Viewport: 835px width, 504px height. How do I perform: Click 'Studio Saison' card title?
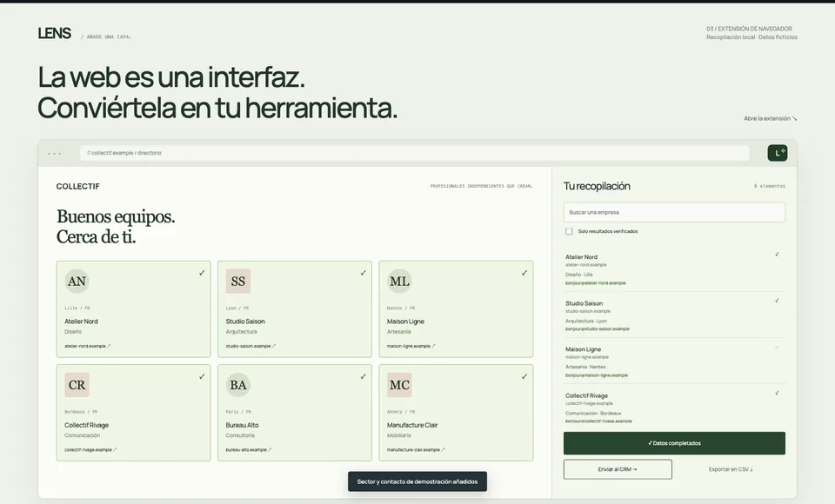point(245,322)
